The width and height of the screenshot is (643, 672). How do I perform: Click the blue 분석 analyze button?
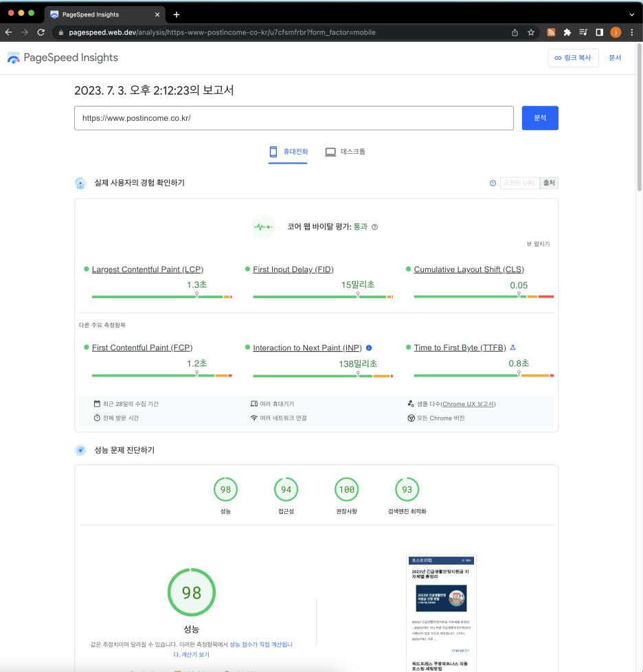540,118
